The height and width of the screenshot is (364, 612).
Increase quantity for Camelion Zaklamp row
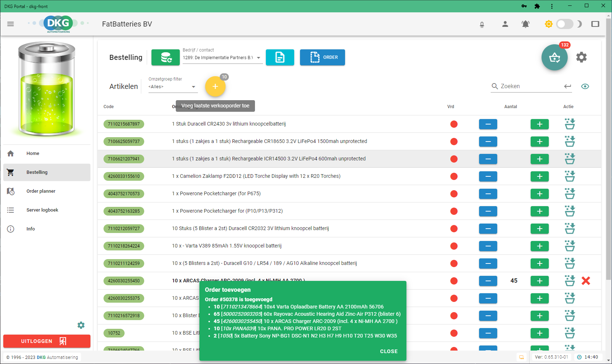(x=540, y=176)
